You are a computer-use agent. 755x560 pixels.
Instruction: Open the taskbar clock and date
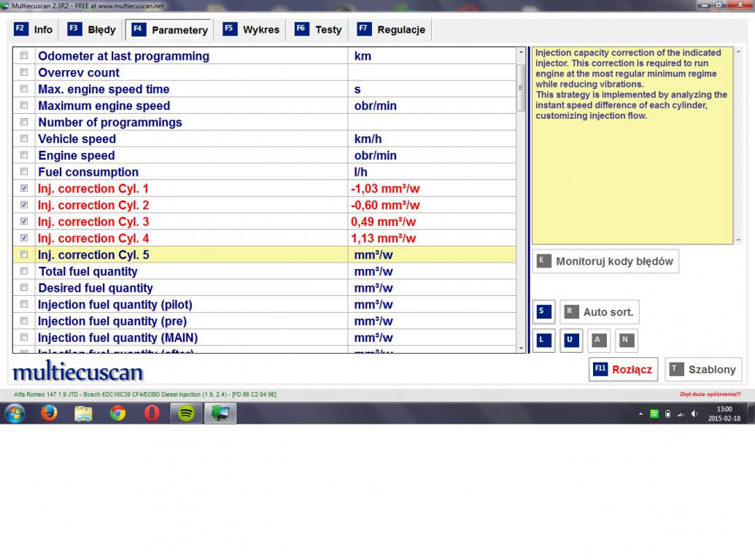[724, 413]
